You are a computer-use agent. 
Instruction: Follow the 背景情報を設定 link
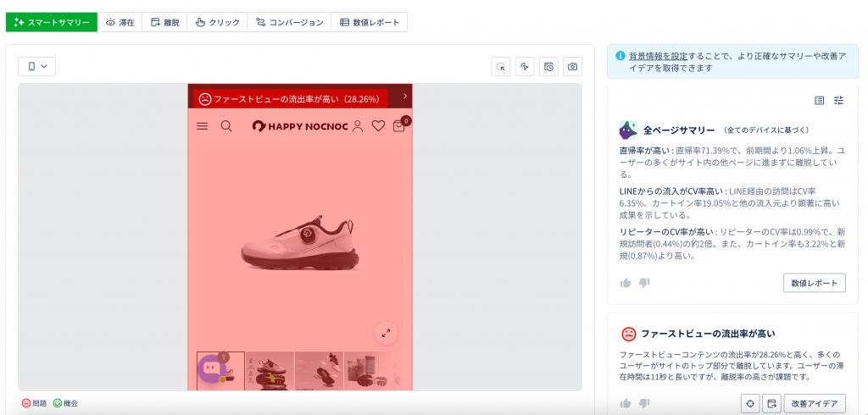658,56
